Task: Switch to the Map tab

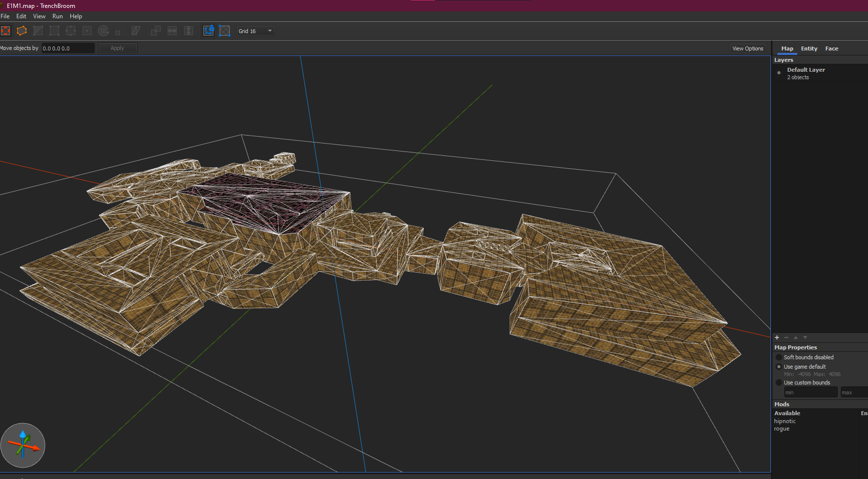Action: (787, 48)
